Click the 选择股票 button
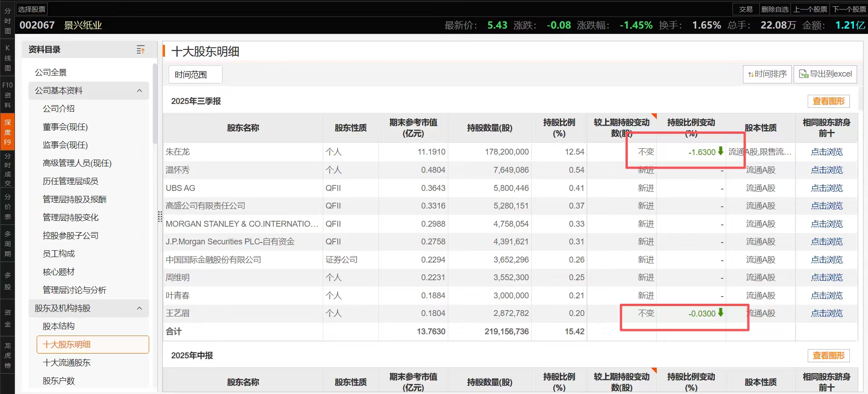 tap(32, 9)
